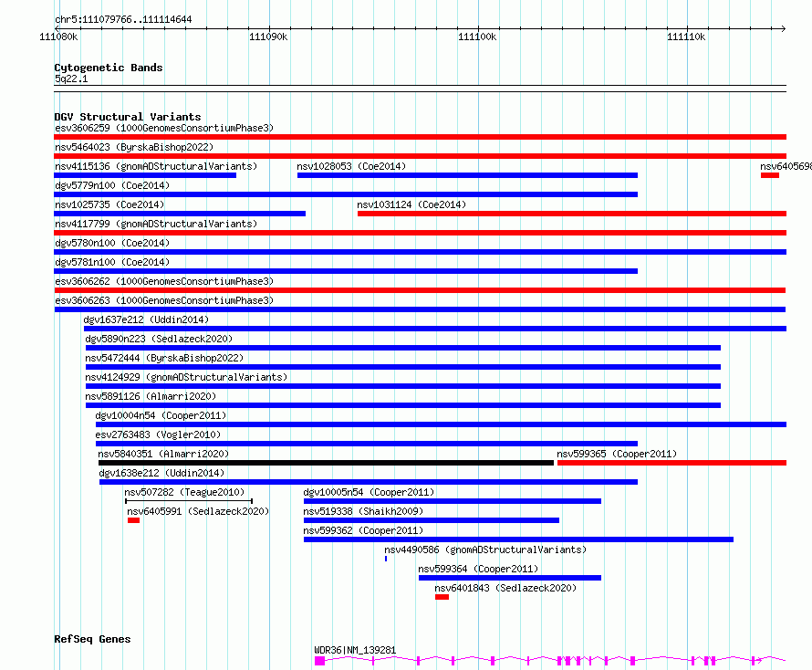Click the esv3606263 (1000GenomesConsortiumPhase3) label
Viewport: 812px width, 670px height.
pos(164,300)
